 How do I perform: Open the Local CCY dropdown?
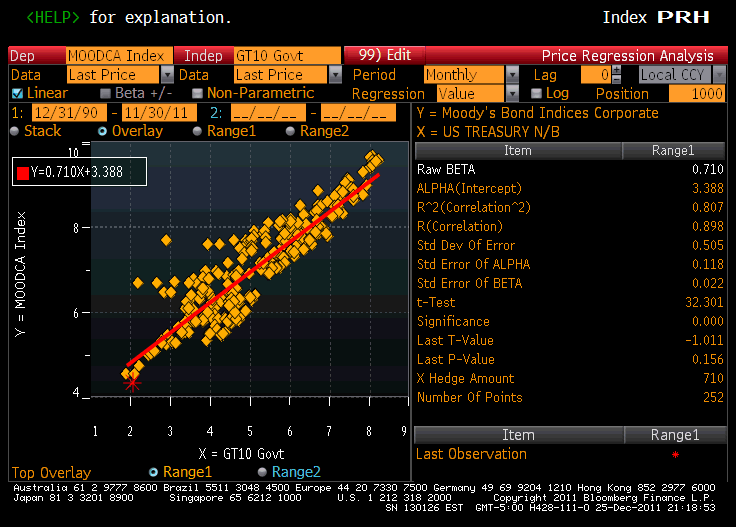719,75
